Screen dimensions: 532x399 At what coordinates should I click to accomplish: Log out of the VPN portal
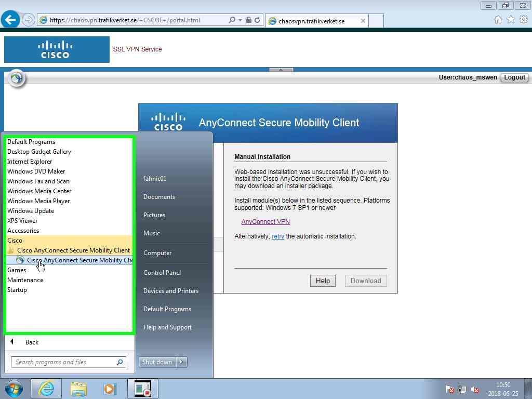coord(514,77)
